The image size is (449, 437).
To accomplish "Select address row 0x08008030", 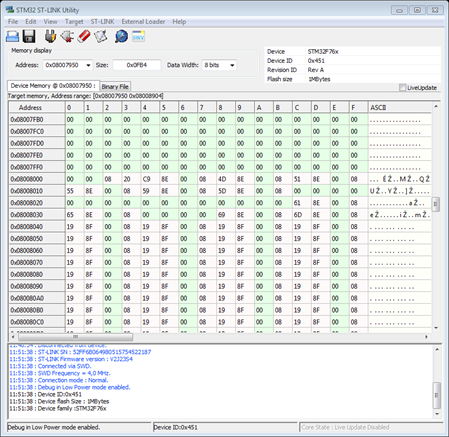I will coord(37,215).
